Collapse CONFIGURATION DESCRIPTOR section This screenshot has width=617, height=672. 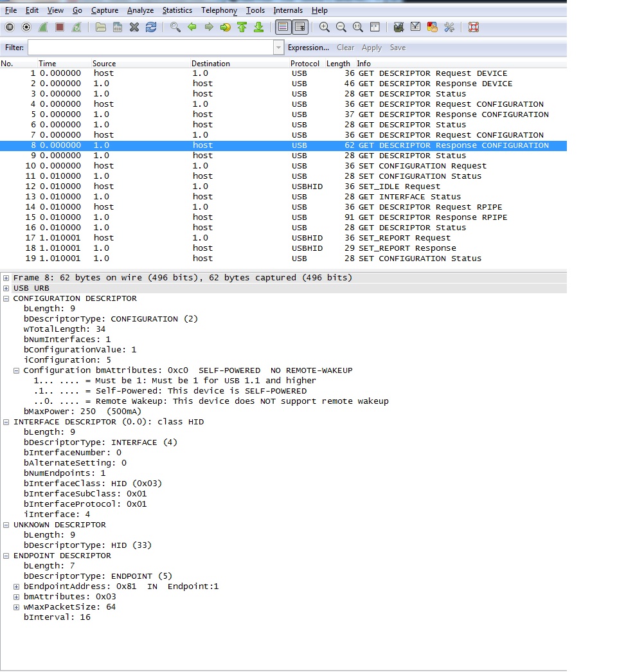tap(6, 299)
